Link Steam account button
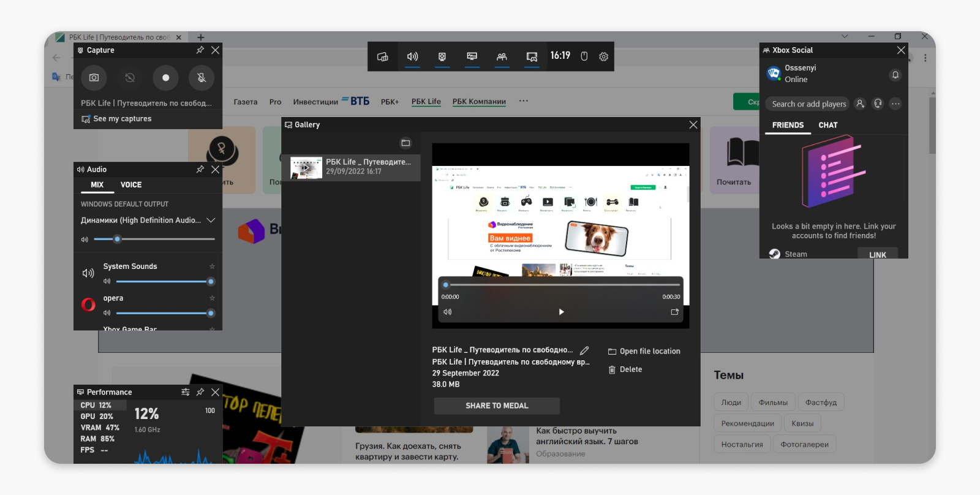 (878, 254)
